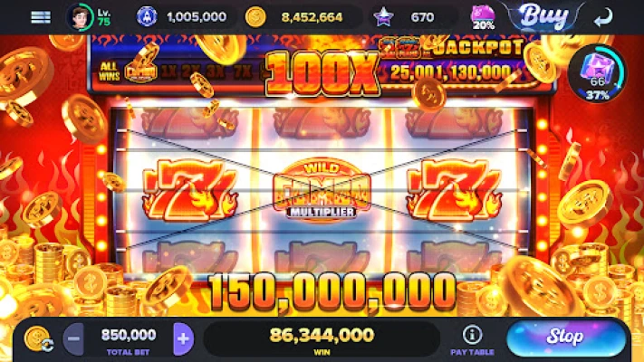Tap the 8,452,664 coin balance
The height and width of the screenshot is (362, 644).
click(x=312, y=17)
